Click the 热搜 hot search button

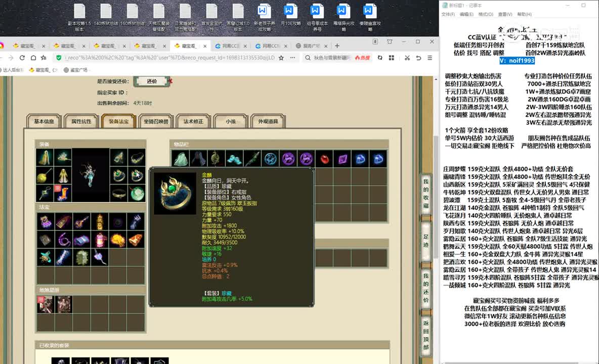pyautogui.click(x=362, y=58)
